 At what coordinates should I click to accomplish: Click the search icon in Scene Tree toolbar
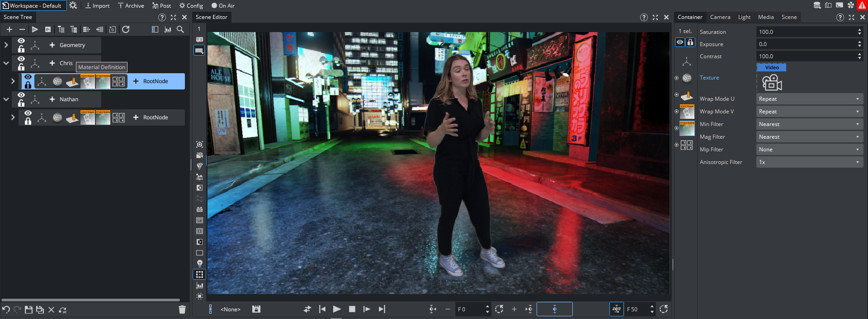coord(180,29)
